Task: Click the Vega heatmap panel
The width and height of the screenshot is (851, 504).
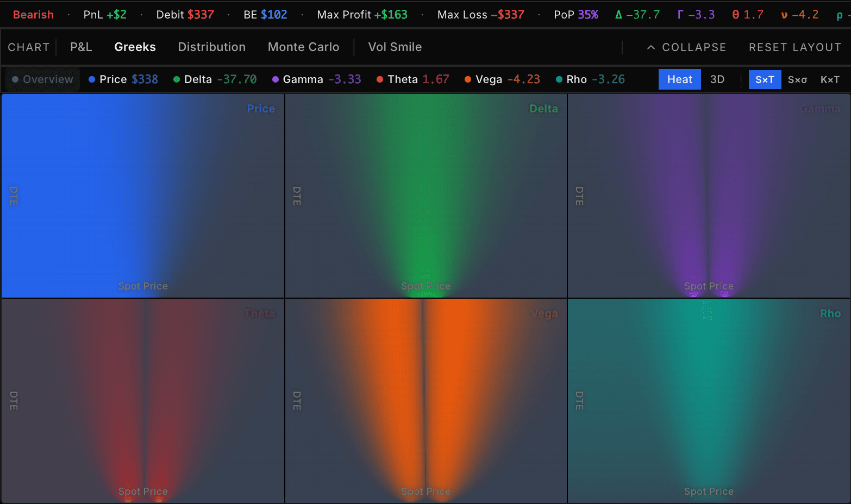Action: 425,401
